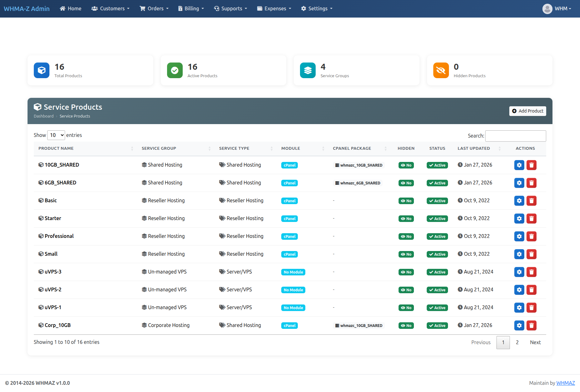Click the Active status badge for Corp_10GB
This screenshot has width=580, height=392.
(x=437, y=325)
